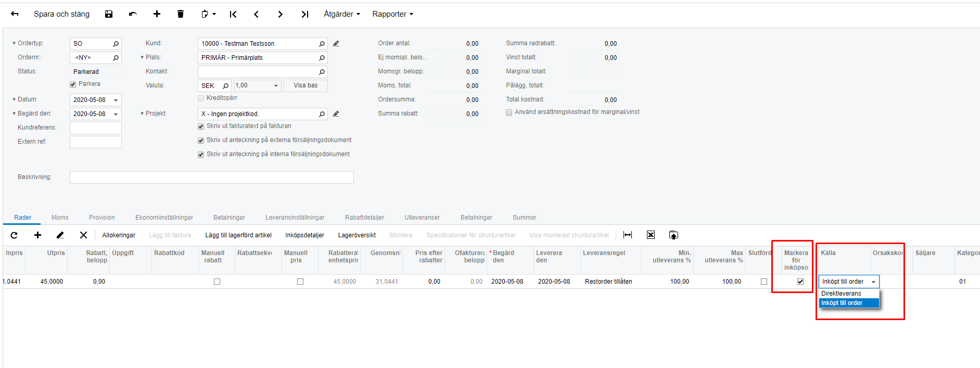Uncheck Skriv ut fakturatext på fakturan
This screenshot has height=368, width=980.
point(201,126)
